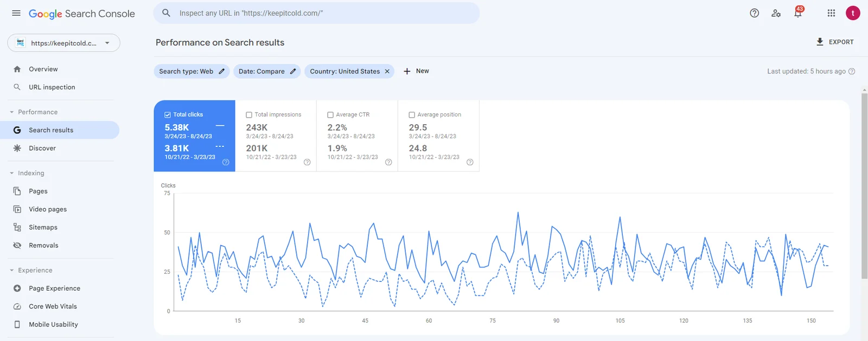The image size is (868, 341).
Task: Click the 5.38K total clicks value
Action: pyautogui.click(x=177, y=127)
